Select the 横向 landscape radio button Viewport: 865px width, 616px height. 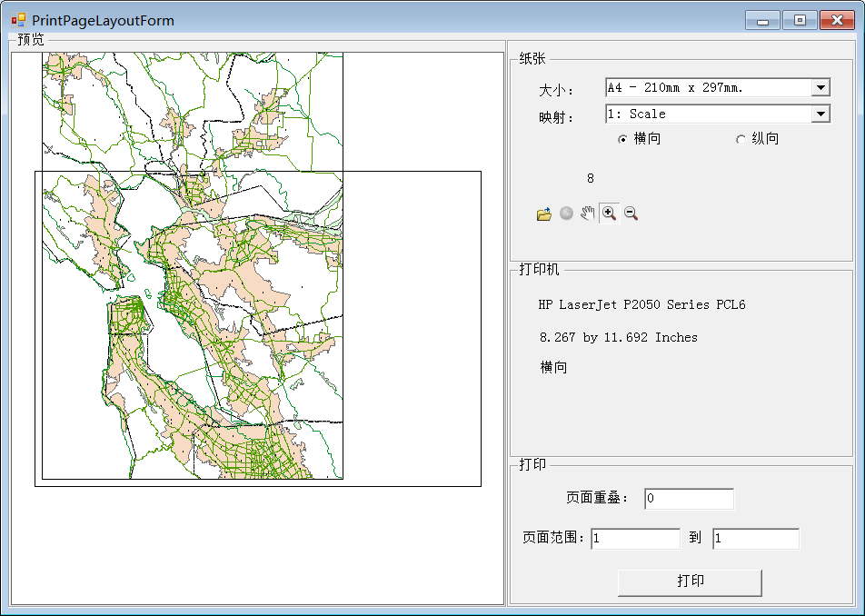[x=622, y=139]
